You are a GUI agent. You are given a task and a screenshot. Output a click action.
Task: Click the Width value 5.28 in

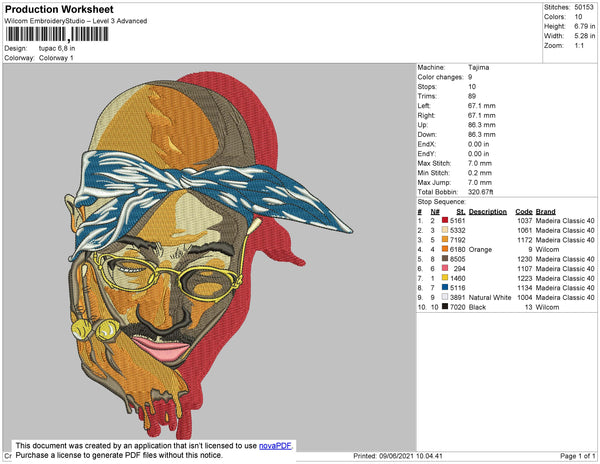(x=584, y=36)
